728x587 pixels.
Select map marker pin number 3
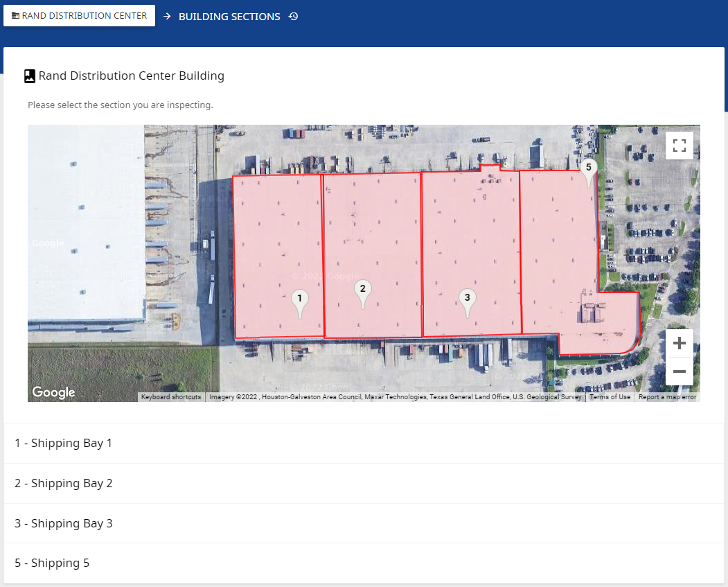coord(467,302)
